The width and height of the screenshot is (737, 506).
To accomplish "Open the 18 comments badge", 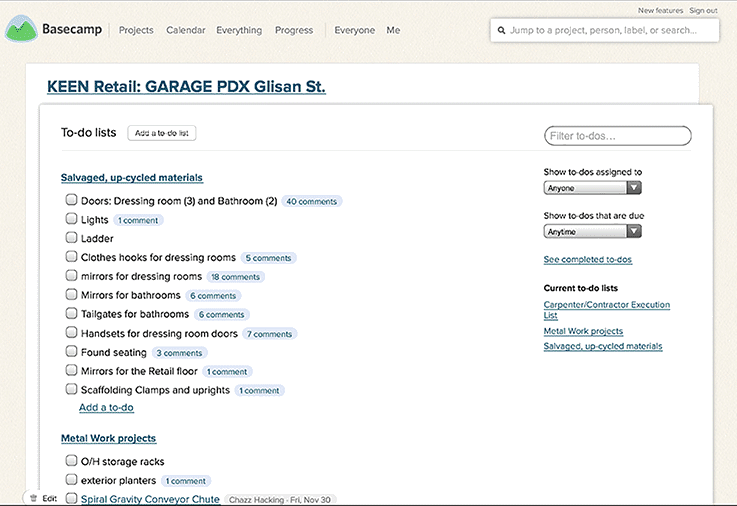I will click(x=235, y=277).
